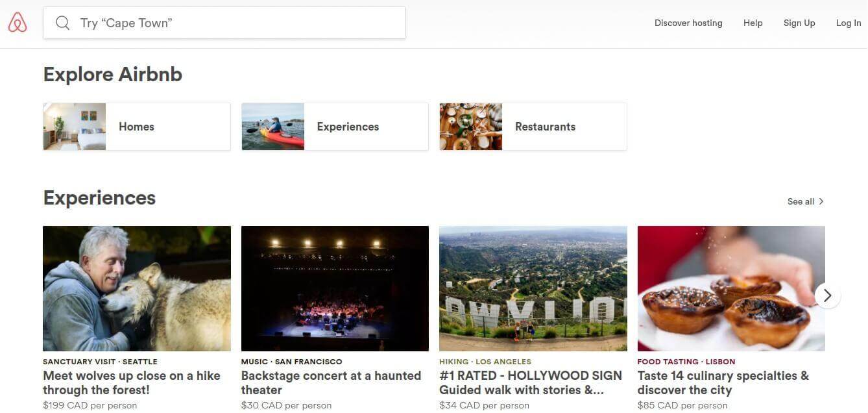The height and width of the screenshot is (413, 868).
Task: Click the Airbnb logo icon
Action: 18,23
